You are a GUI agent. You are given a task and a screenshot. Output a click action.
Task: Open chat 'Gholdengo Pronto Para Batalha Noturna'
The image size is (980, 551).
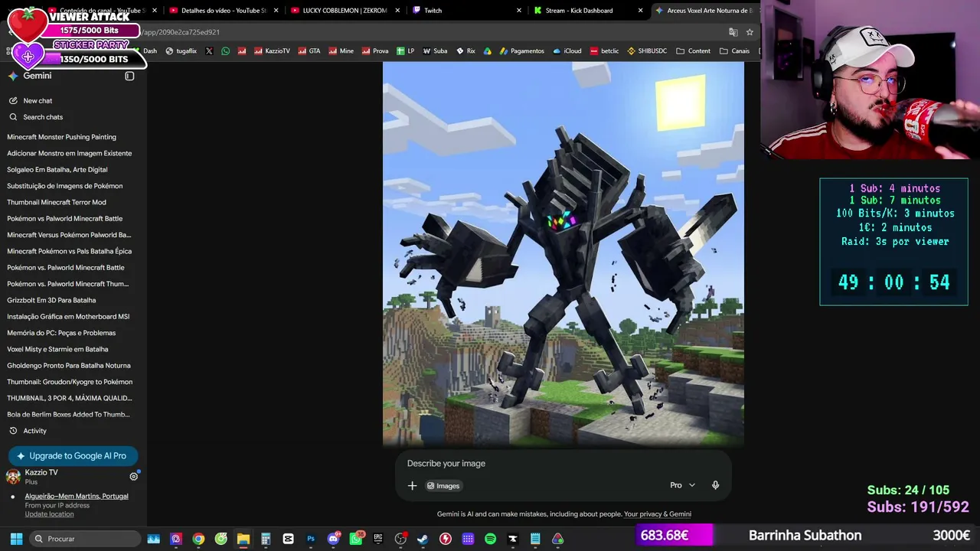(x=69, y=365)
